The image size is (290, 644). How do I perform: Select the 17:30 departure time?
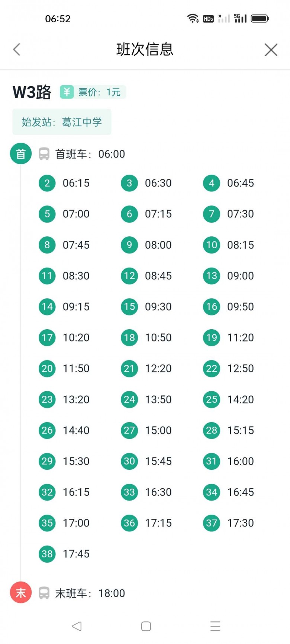coord(240,523)
